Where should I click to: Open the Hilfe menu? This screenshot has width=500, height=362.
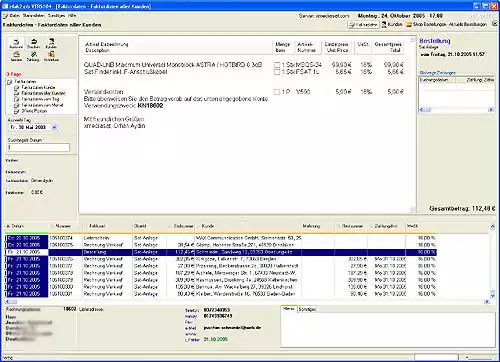[x=72, y=16]
